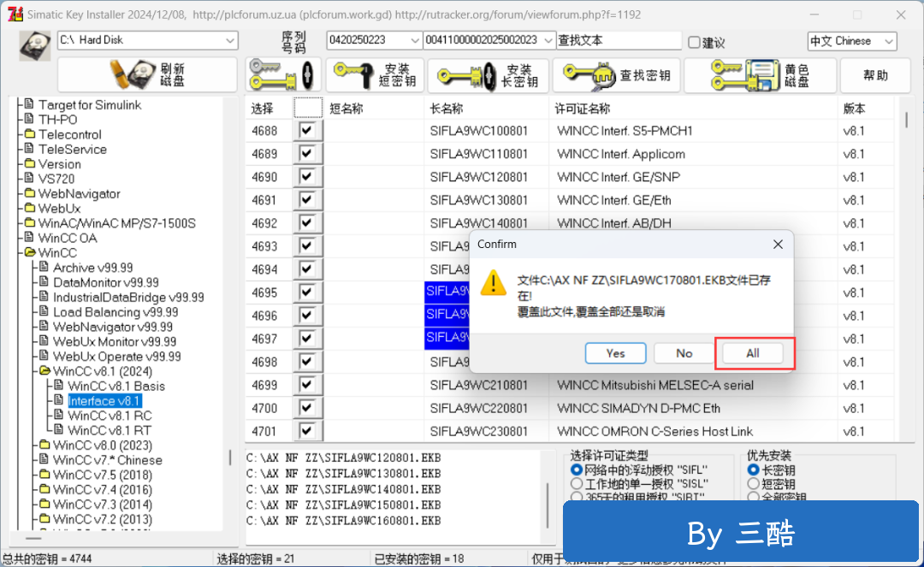Click the 黄色磁盘 yellow disk button
924x567 pixels.
coord(761,74)
